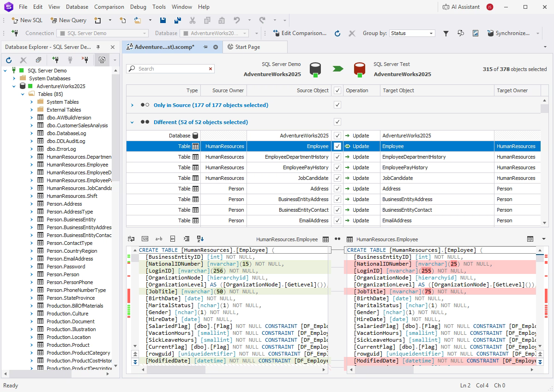Image resolution: width=554 pixels, height=392 pixels.
Task: Open the Debug menu
Action: pyautogui.click(x=138, y=7)
